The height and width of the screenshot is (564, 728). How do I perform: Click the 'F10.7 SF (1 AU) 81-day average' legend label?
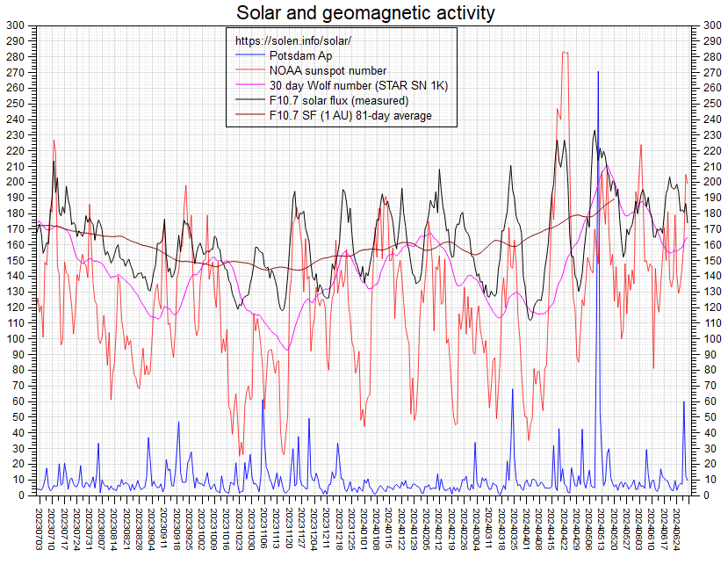350,115
